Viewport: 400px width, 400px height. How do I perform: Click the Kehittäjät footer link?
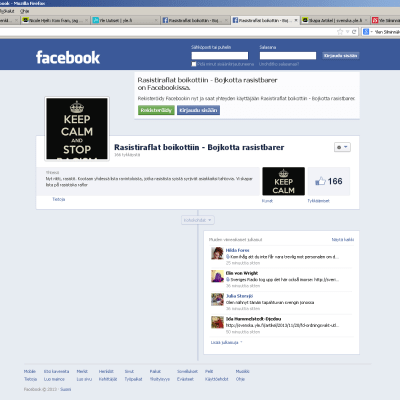click(x=108, y=379)
